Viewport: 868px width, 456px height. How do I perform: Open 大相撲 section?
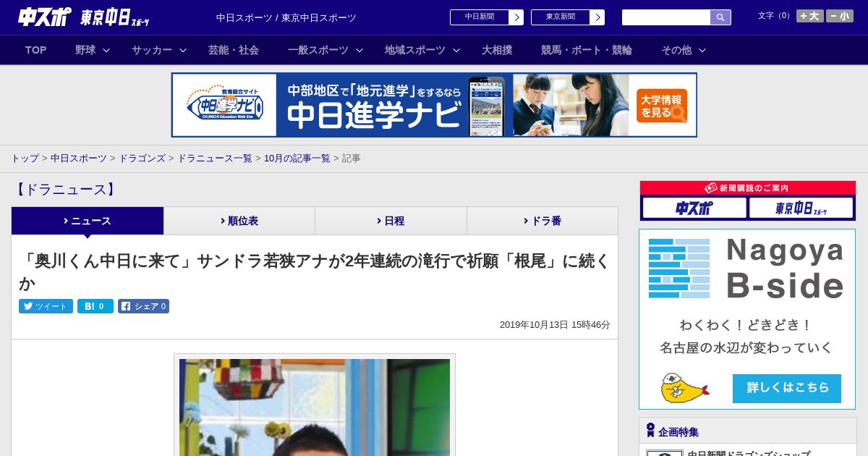tap(497, 50)
